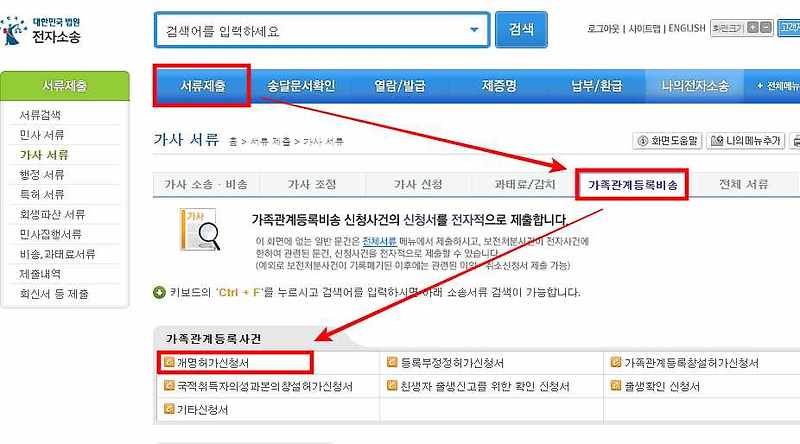
Task: Expand the search box dropdown arrow
Action: pos(474,30)
